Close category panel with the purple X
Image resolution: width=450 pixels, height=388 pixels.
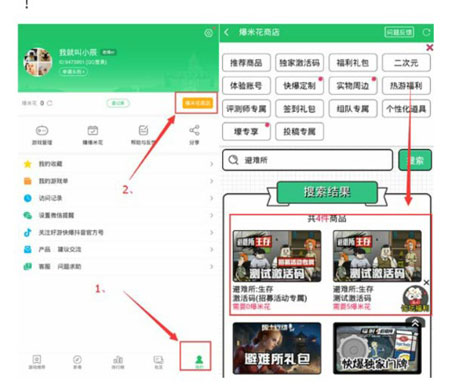tap(430, 48)
